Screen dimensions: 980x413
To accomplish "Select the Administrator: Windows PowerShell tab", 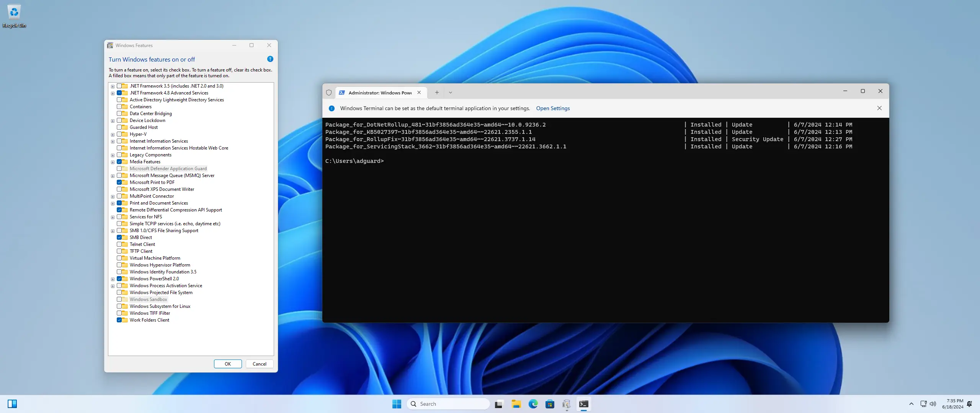I will click(379, 93).
